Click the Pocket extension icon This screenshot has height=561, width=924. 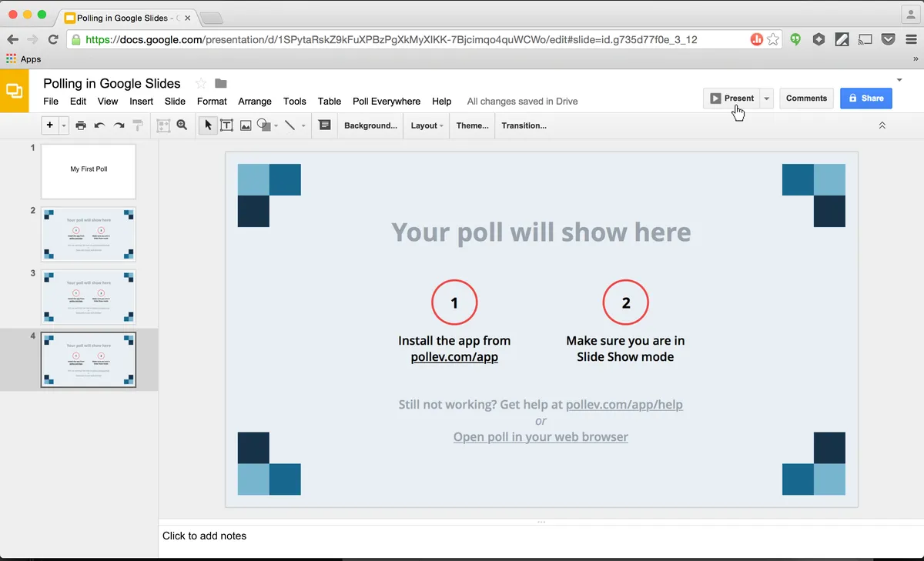point(889,39)
